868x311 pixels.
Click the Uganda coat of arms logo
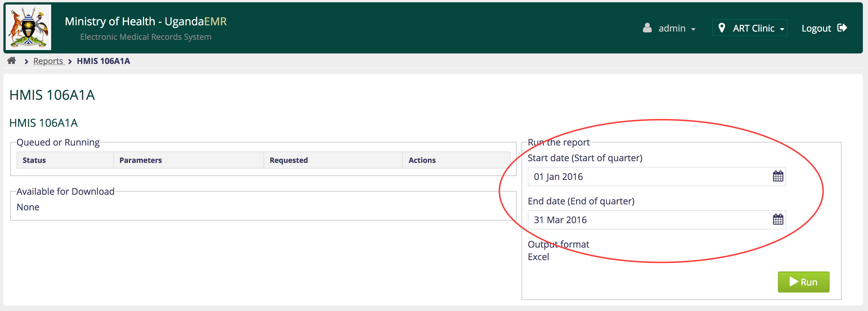click(x=28, y=28)
